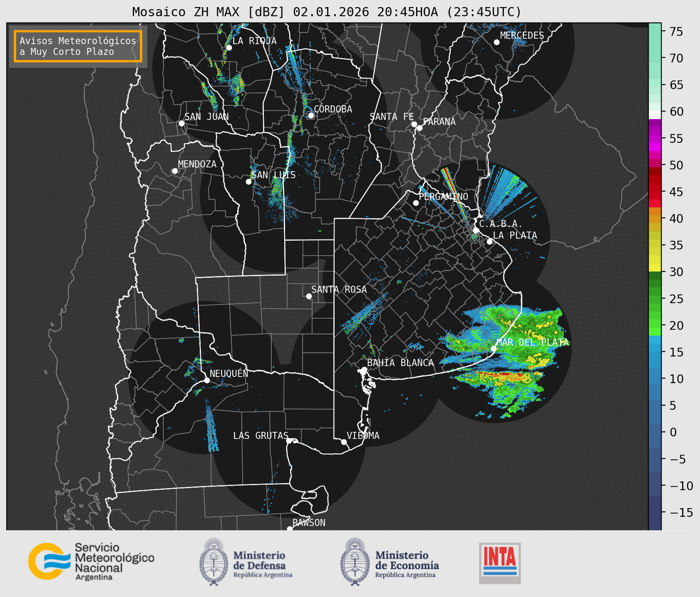Click the PARANÁ city marker dot
The height and width of the screenshot is (597, 700).
click(x=420, y=128)
